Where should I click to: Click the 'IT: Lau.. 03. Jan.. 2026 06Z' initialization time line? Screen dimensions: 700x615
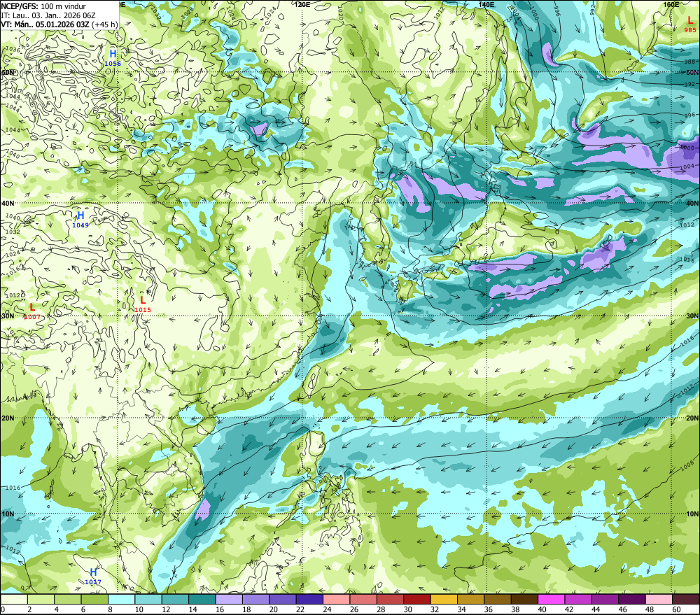tap(48, 15)
